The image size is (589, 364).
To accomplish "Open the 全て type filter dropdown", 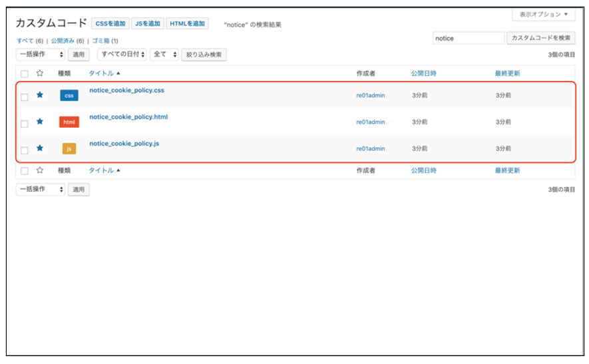I will 164,55.
